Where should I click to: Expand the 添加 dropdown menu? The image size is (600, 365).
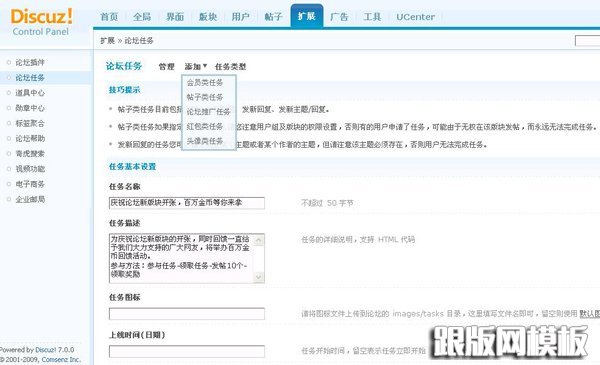(196, 67)
